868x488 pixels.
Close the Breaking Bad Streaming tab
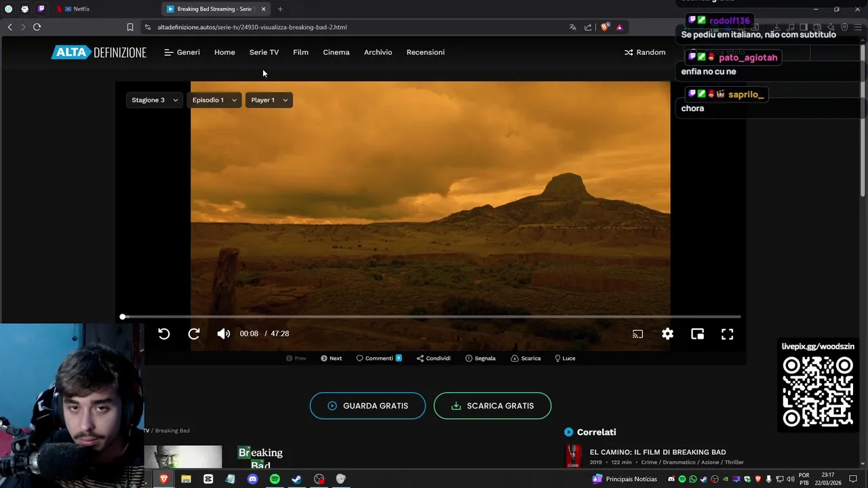(263, 9)
